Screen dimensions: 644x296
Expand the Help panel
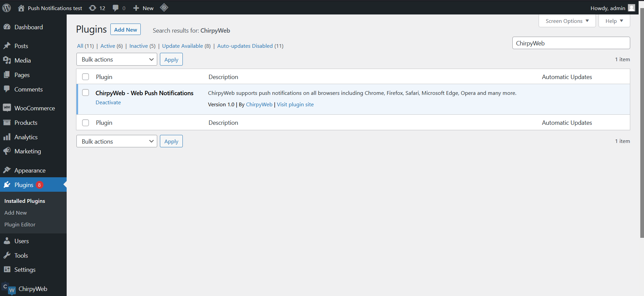click(x=614, y=21)
